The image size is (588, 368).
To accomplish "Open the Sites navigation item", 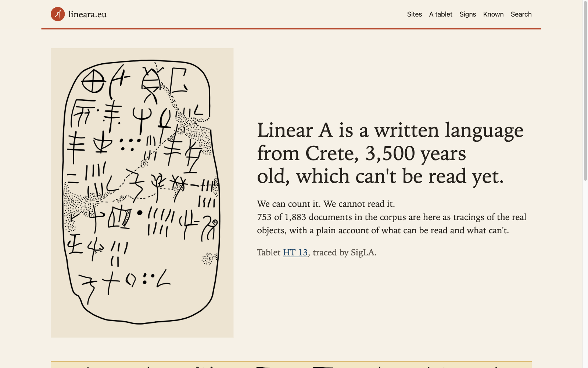I will (414, 14).
